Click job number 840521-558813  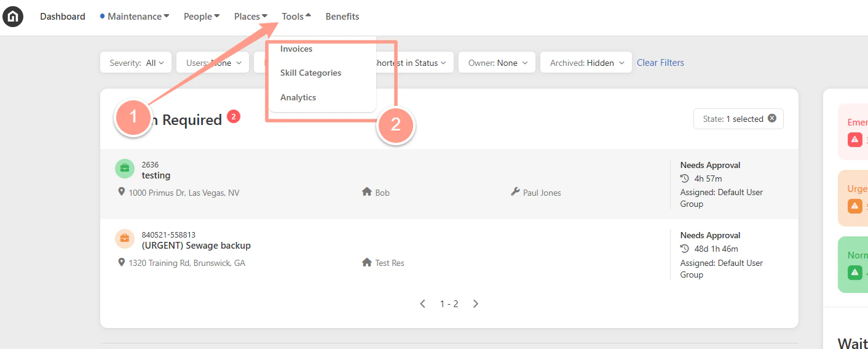[168, 235]
